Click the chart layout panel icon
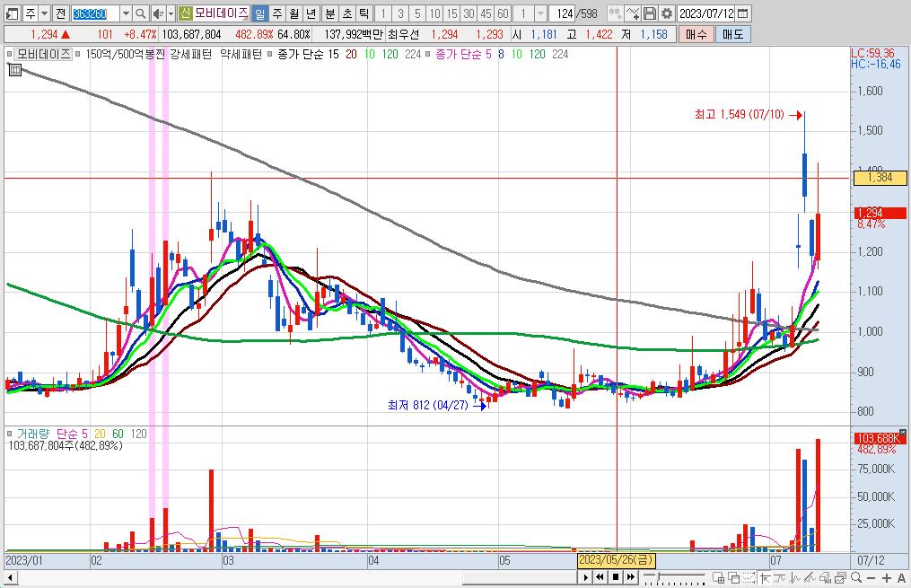 [12, 13]
